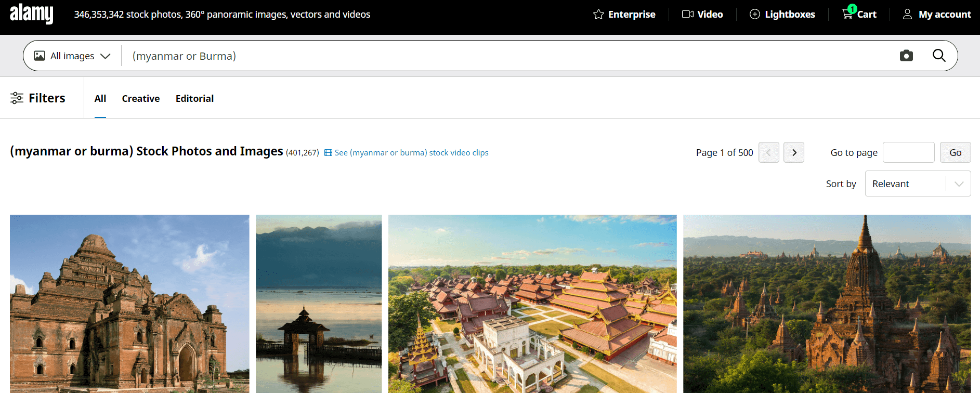980x393 pixels.
Task: Switch to the Editorial tab
Action: 194,98
